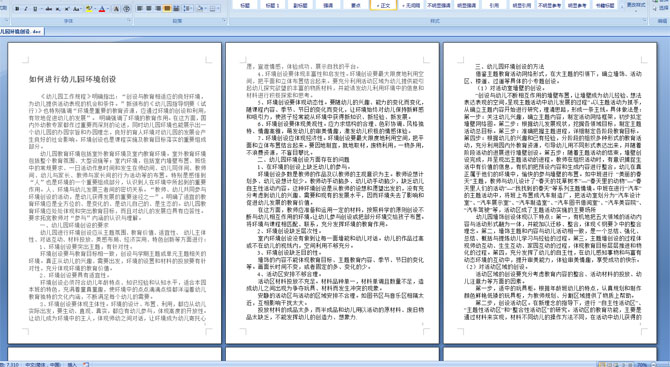The image size is (670, 367).
Task: Apply strikethrough to text
Action: [x=49, y=9]
